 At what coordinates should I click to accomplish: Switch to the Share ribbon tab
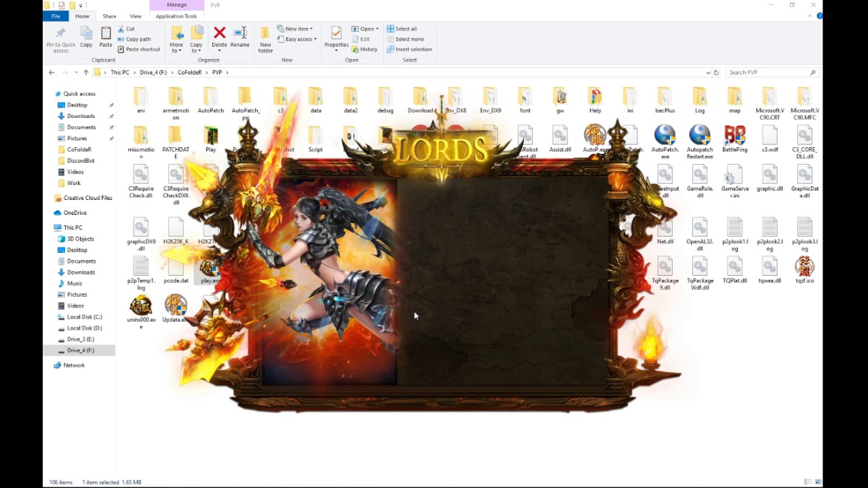[x=109, y=16]
